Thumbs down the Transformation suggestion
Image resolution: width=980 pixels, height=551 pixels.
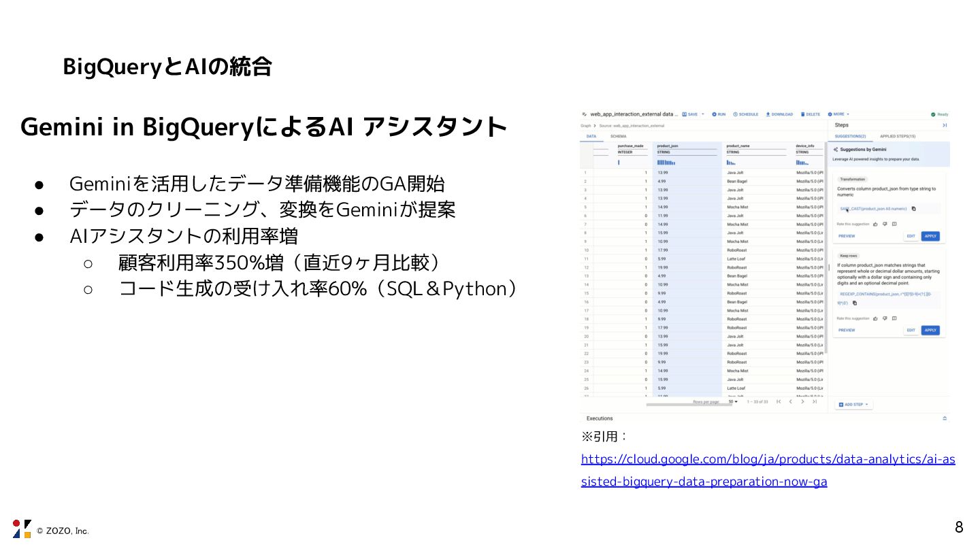pos(885,224)
